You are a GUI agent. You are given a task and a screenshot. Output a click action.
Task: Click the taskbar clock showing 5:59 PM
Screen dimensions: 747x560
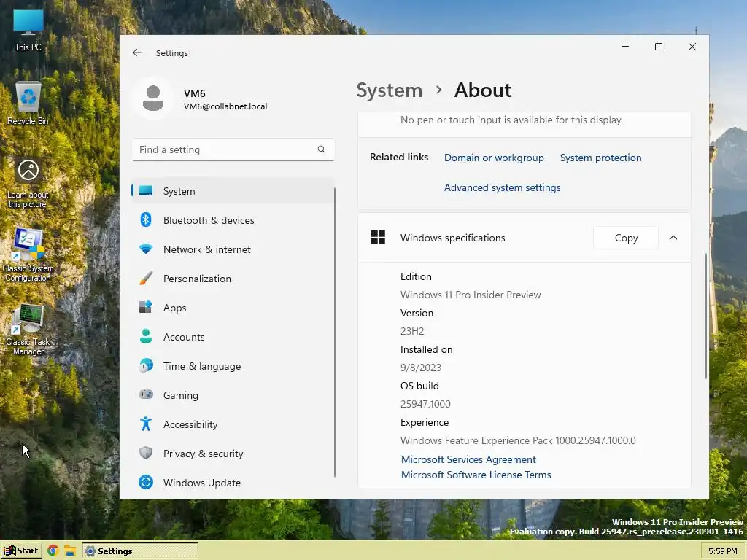point(723,551)
